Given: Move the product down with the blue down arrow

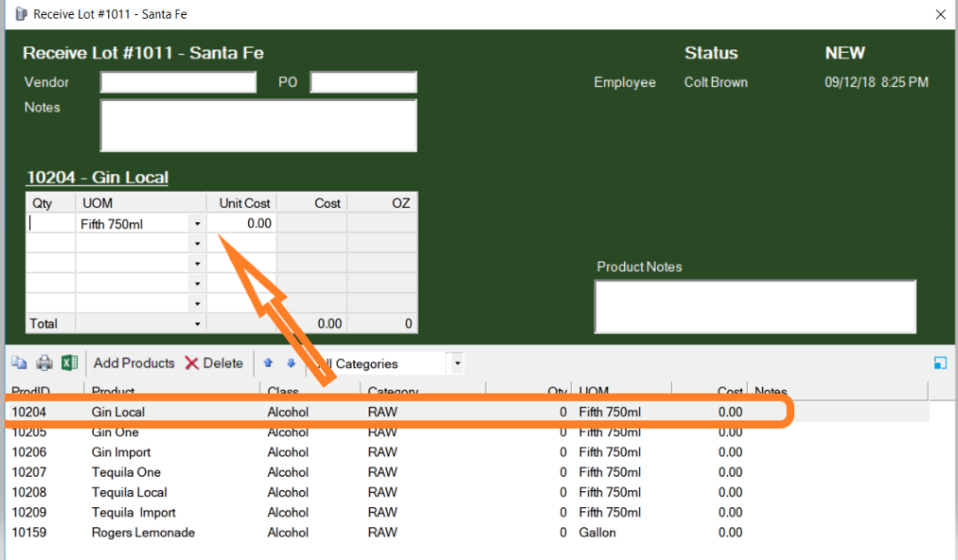Looking at the screenshot, I should [x=290, y=364].
